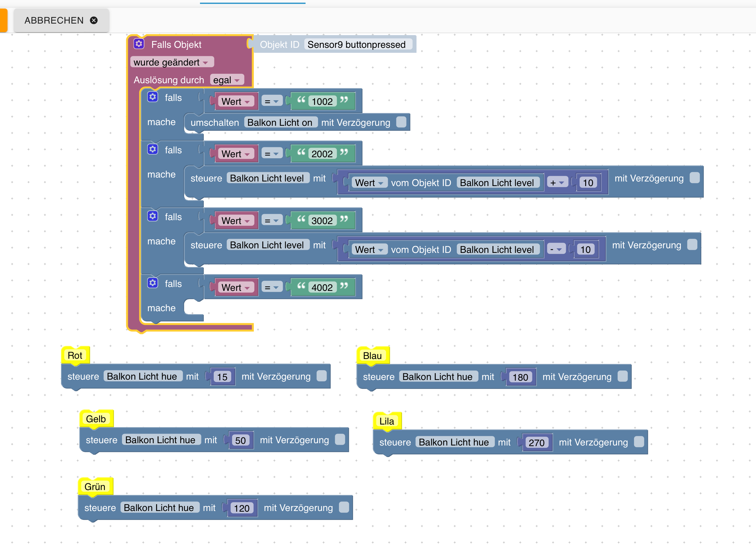Open gear settings of the 1002 falls block
Image resolution: width=756 pixels, height=549 pixels.
[153, 97]
